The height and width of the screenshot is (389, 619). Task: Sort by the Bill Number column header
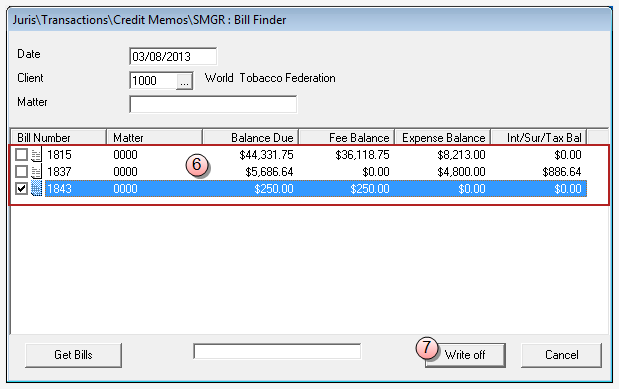pos(58,137)
